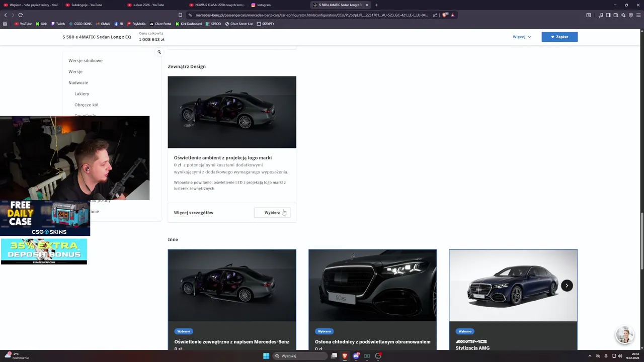Show hidden tray icons chevron

pyautogui.click(x=590, y=356)
